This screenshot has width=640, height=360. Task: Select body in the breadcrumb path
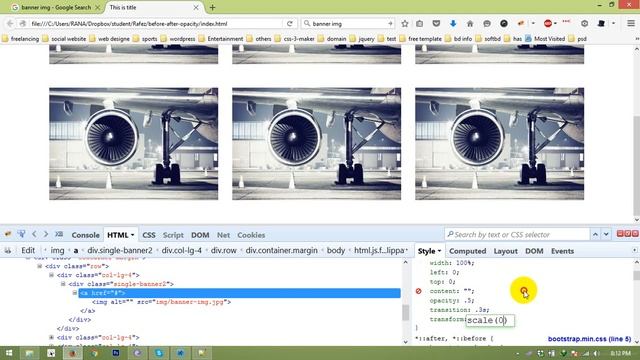(336, 251)
